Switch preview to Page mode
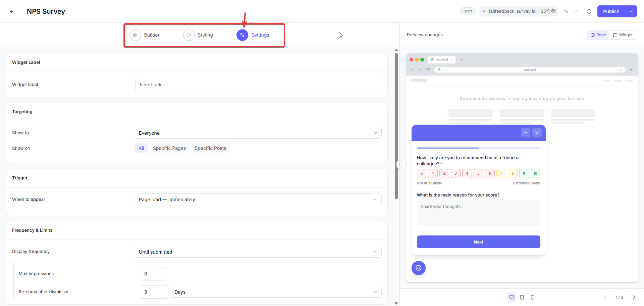The image size is (644, 306). coord(598,35)
